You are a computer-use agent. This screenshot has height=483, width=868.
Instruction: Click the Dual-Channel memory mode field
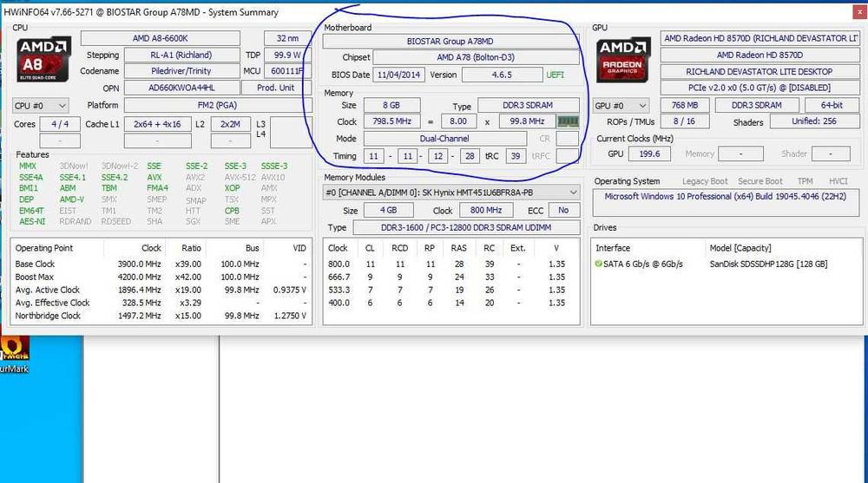tap(444, 139)
